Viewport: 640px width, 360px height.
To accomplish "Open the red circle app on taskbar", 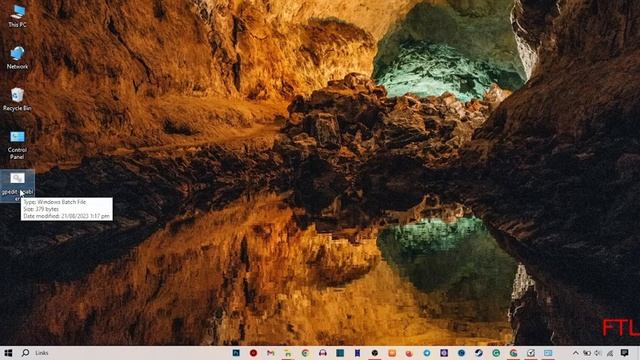I will click(x=253, y=353).
